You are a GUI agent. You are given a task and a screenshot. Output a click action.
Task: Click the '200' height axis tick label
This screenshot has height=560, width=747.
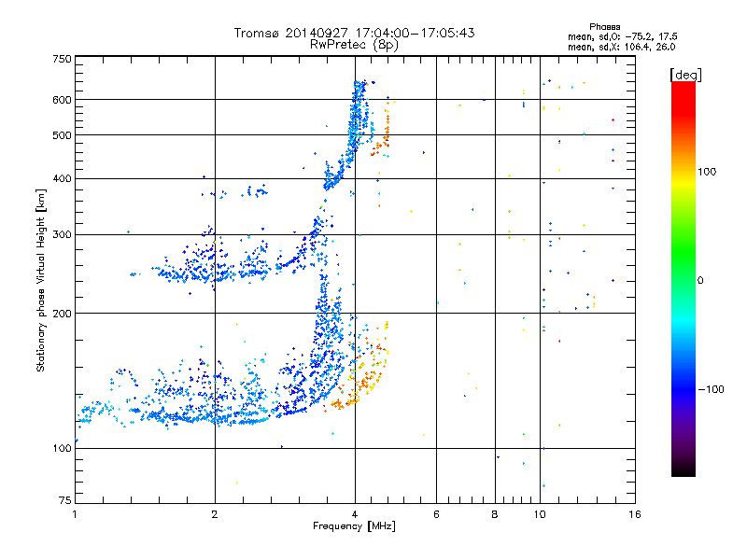62,314
